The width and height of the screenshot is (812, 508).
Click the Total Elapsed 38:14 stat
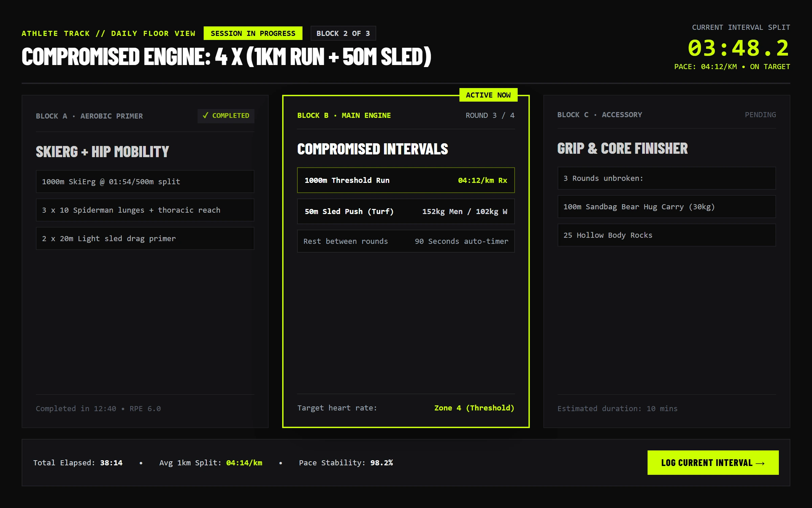[x=78, y=463]
